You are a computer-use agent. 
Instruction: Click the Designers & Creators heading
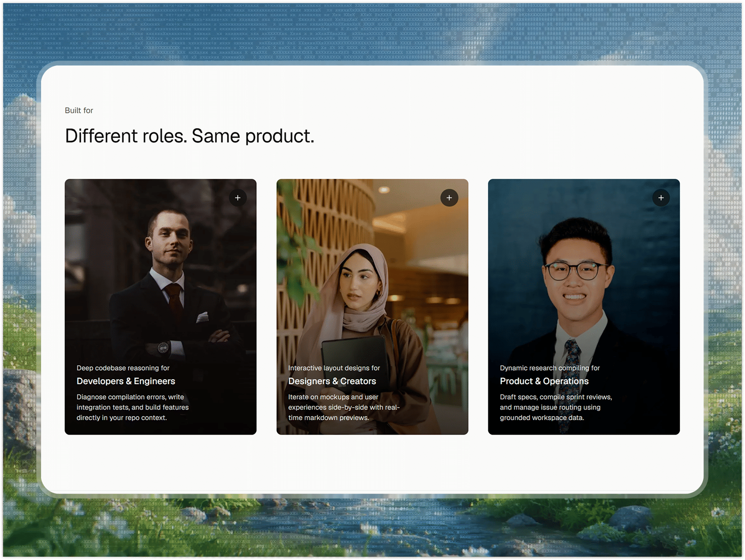coord(332,381)
